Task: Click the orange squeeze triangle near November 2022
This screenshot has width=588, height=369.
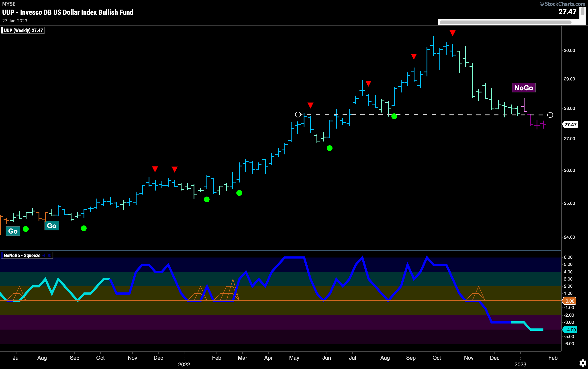Action: (476, 293)
